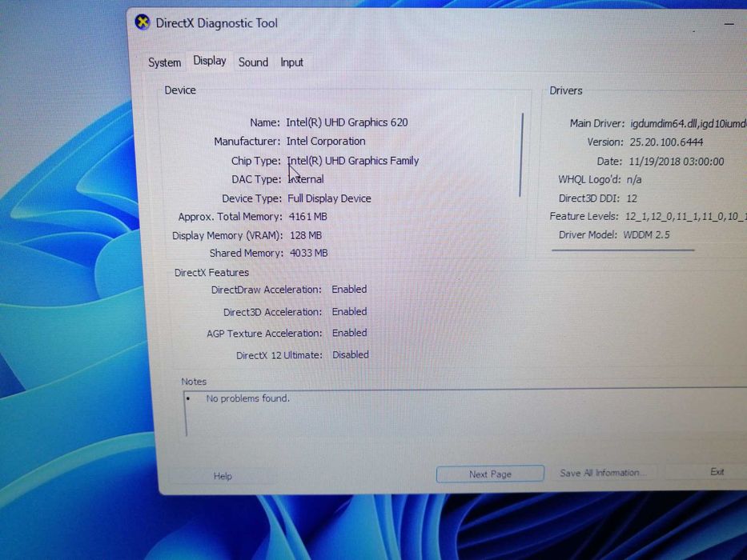
Task: Click the WHQL Logo'd 'n/a' value
Action: coord(634,180)
